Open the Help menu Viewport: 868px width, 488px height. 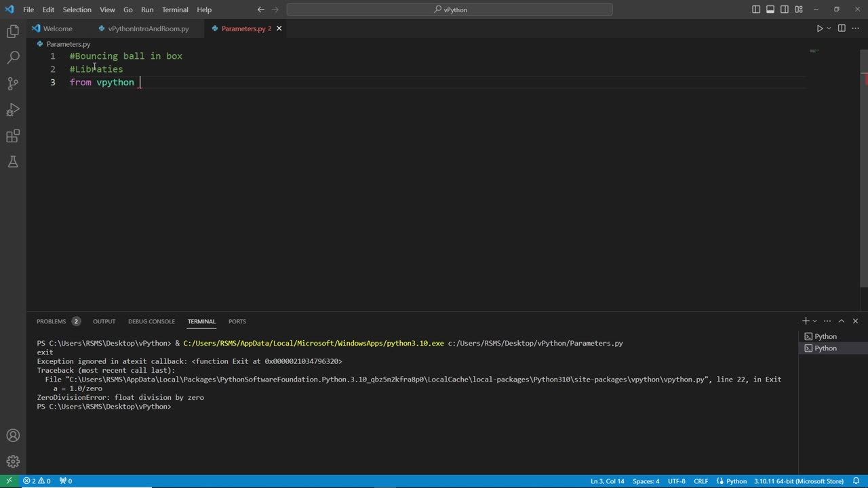[x=204, y=9]
